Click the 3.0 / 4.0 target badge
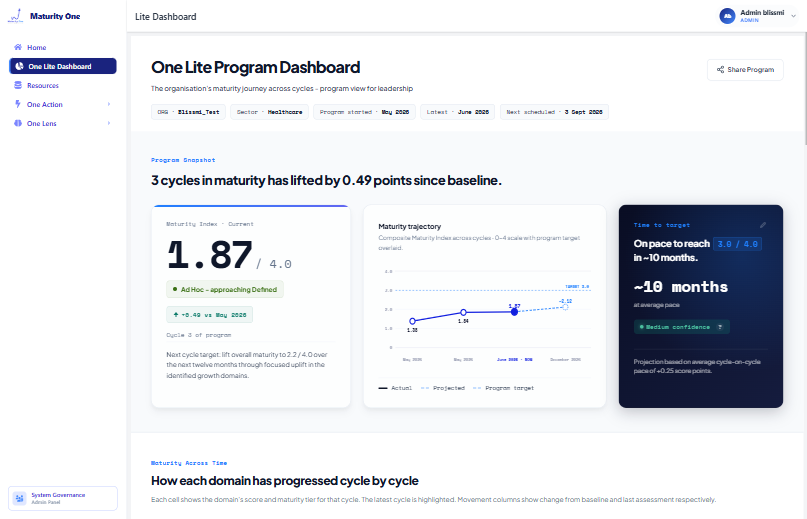Screen dimensions: 807x519 (738, 244)
